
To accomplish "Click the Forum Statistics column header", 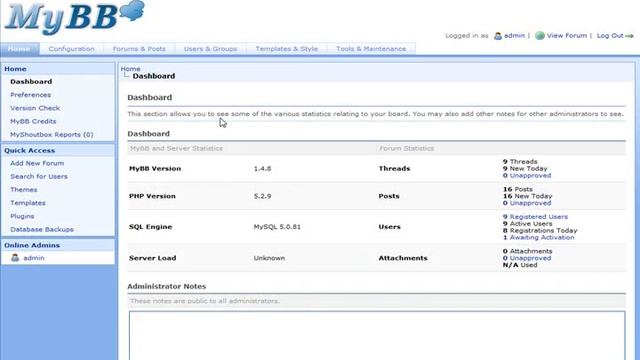I will pyautogui.click(x=407, y=149).
